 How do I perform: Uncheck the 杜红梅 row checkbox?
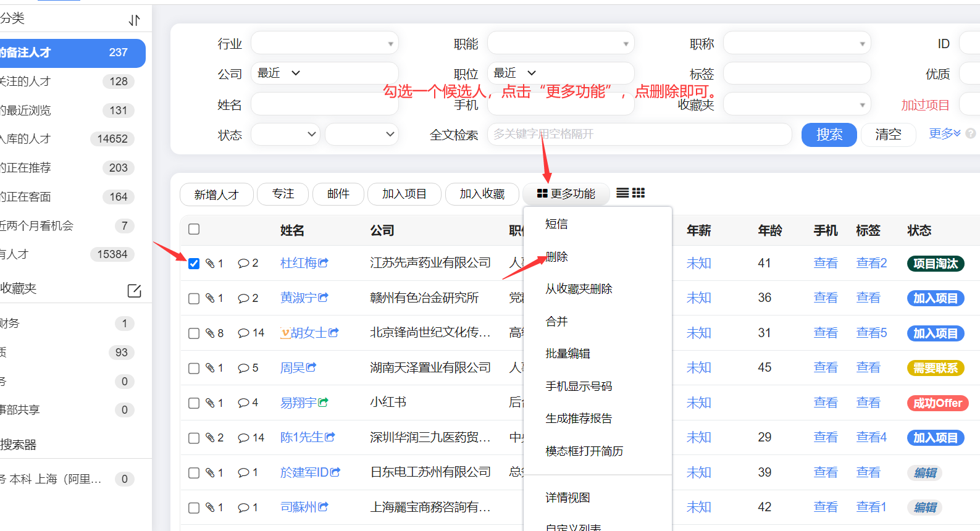(194, 263)
